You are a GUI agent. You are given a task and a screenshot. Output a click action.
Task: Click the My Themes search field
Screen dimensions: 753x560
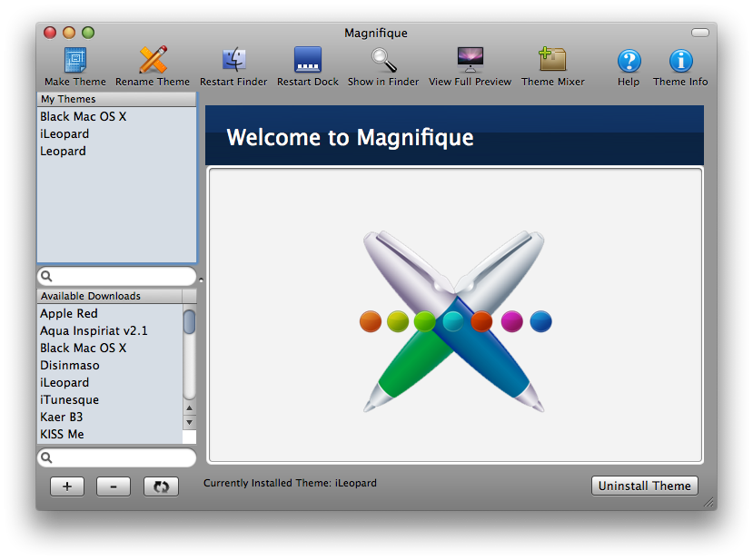point(116,276)
